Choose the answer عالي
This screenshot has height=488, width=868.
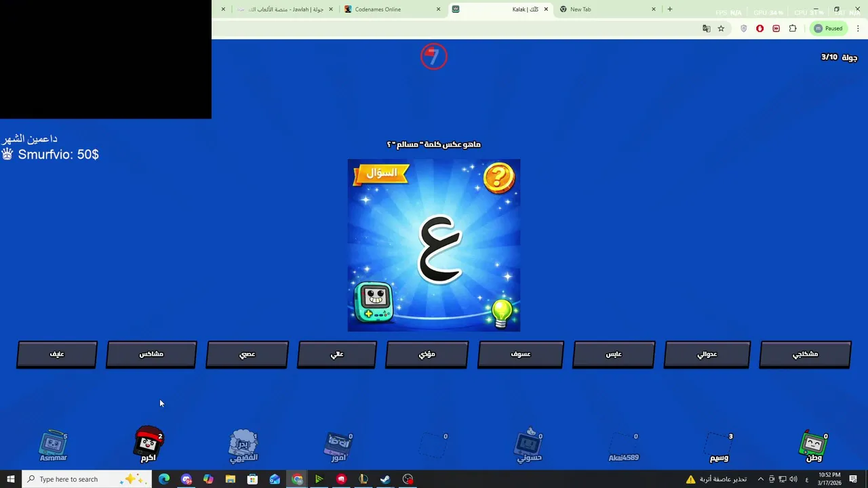tap(337, 354)
